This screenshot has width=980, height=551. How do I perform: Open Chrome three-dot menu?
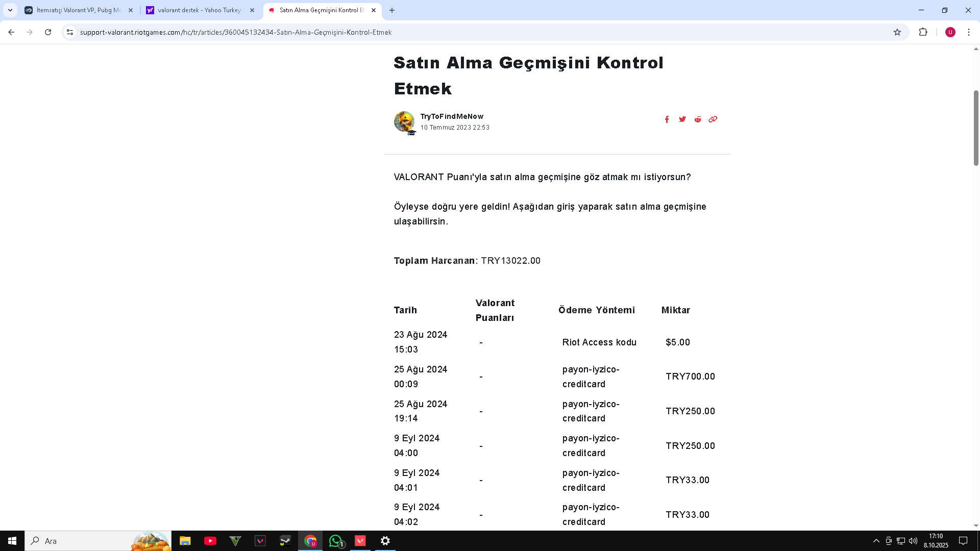[969, 32]
